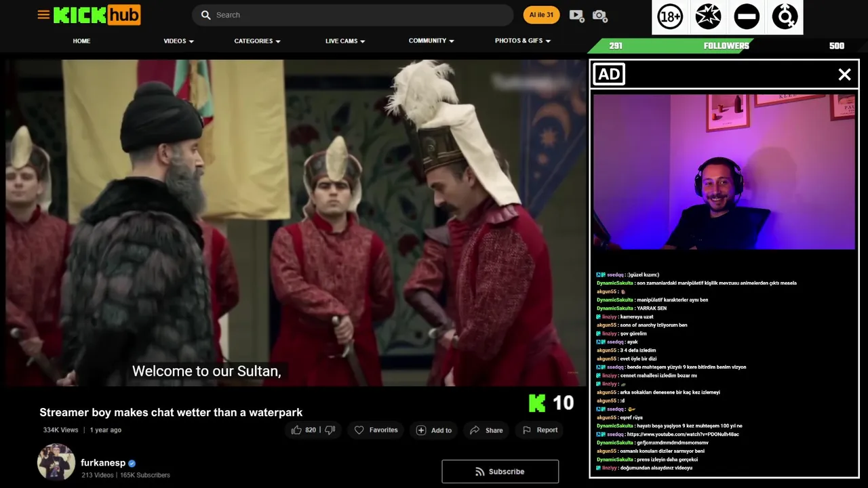Viewport: 868px width, 488px height.
Task: Expand the CATEGORIES dropdown
Action: (257, 41)
